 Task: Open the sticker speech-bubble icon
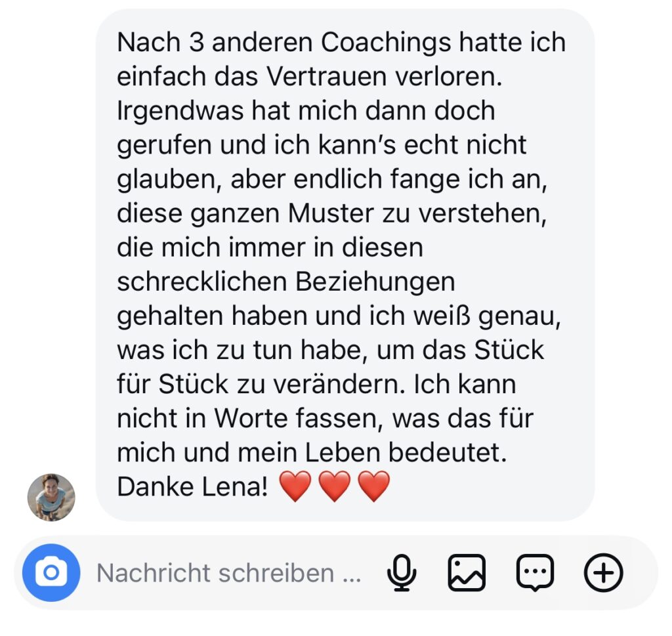point(535,572)
